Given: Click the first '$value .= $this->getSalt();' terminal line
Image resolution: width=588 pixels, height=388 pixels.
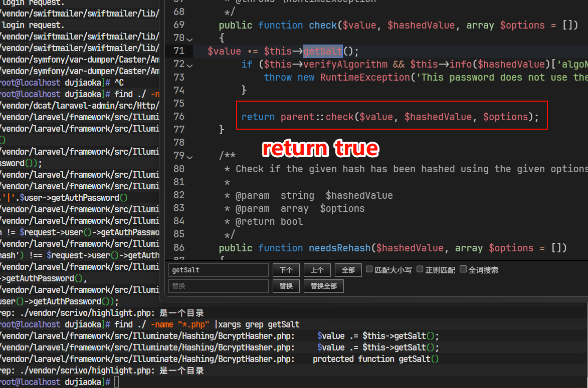Looking at the screenshot, I should (x=378, y=336).
